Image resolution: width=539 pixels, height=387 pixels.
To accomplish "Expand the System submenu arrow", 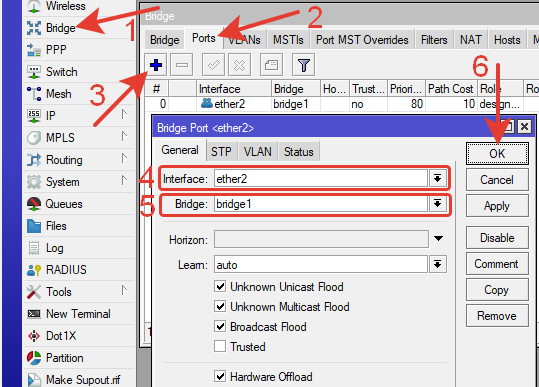I will point(124,180).
